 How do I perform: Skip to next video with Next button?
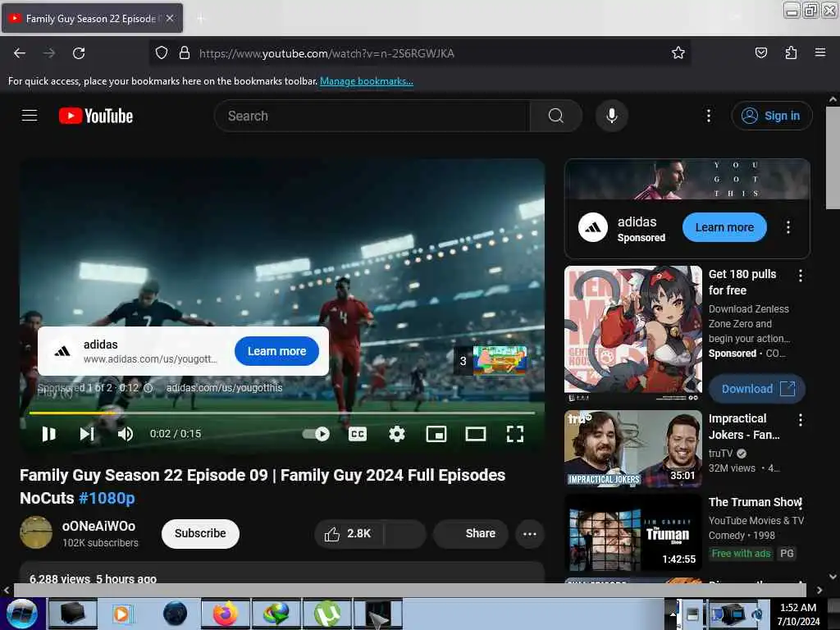pyautogui.click(x=87, y=433)
